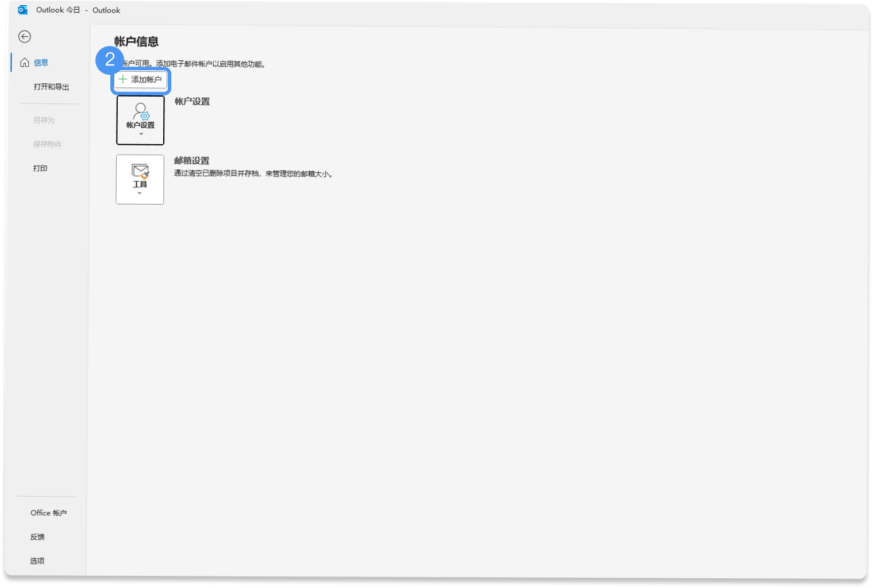Screen dimensions: 874x588
Task: Click the 添加帐户 button
Action: 141,80
